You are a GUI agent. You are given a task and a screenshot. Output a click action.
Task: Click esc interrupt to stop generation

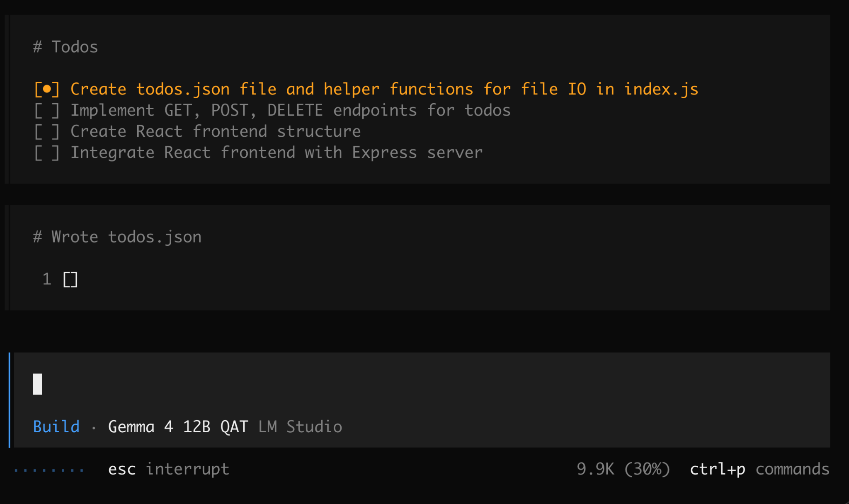coord(169,469)
